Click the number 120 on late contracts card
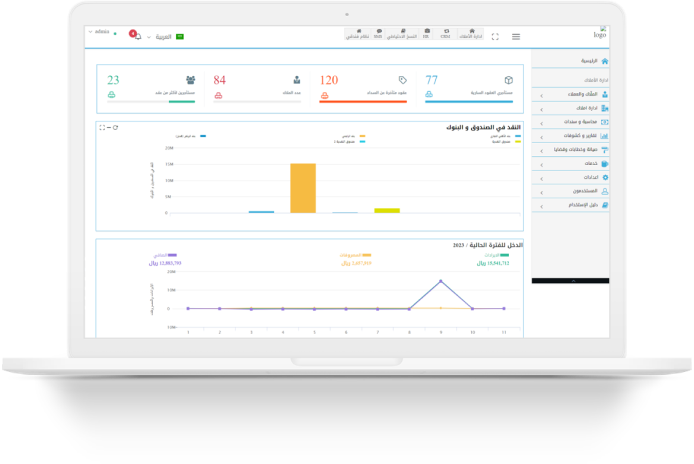Image resolution: width=694 pixels, height=464 pixels. click(329, 80)
